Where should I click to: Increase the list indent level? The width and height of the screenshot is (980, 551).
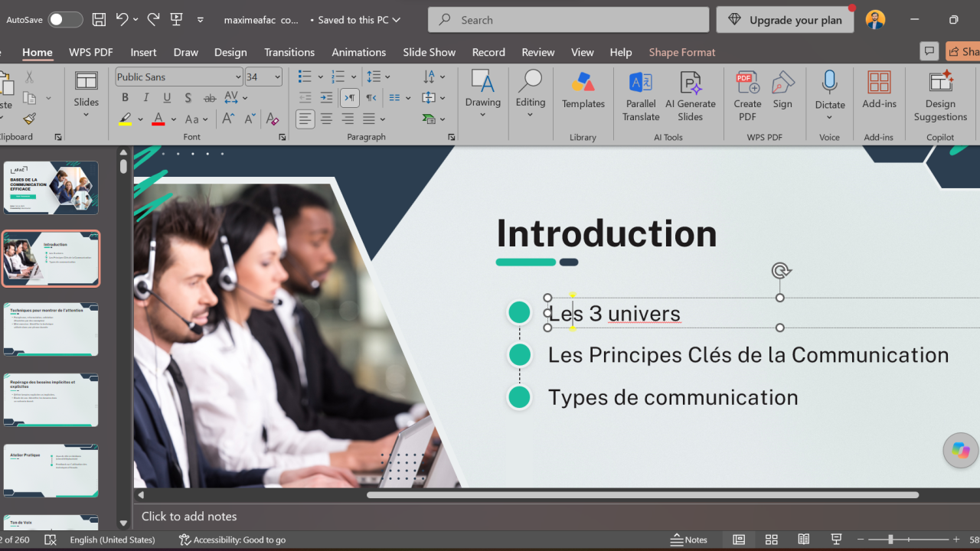tap(326, 98)
